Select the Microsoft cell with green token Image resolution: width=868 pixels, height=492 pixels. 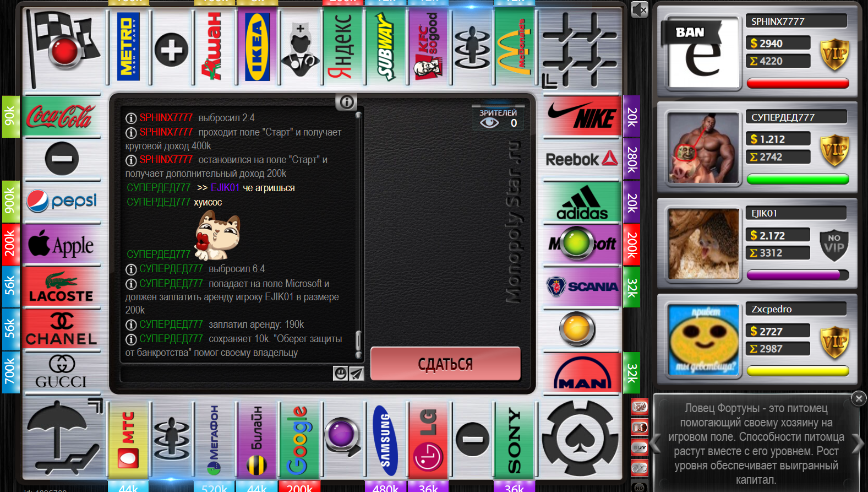pos(582,244)
